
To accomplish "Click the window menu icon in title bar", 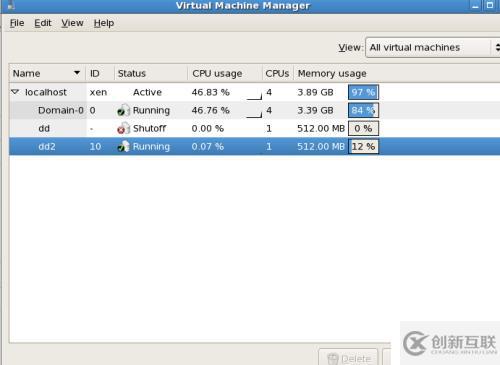I will click(x=11, y=5).
